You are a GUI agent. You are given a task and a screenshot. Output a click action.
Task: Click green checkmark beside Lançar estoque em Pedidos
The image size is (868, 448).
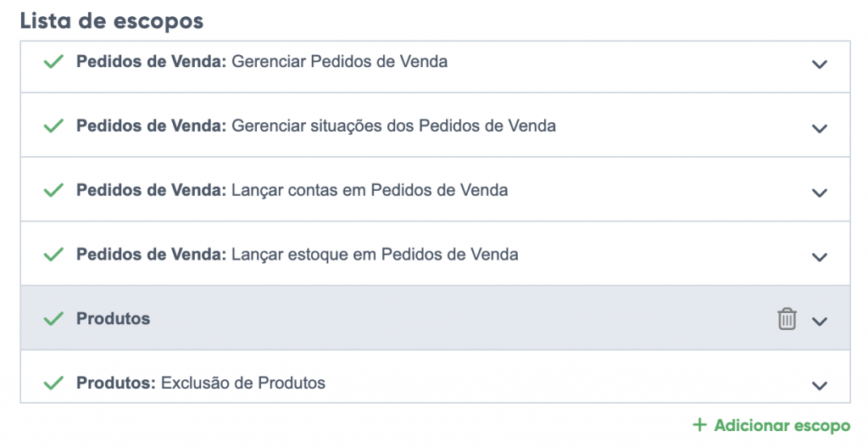53,255
